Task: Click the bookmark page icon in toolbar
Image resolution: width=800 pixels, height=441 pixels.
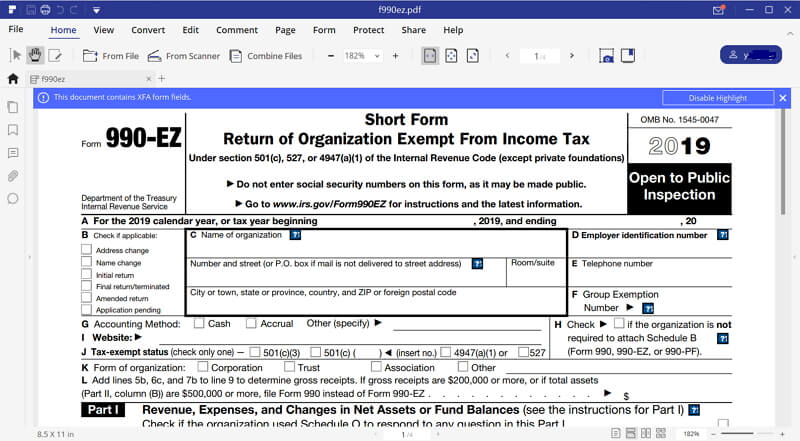Action: [628, 56]
